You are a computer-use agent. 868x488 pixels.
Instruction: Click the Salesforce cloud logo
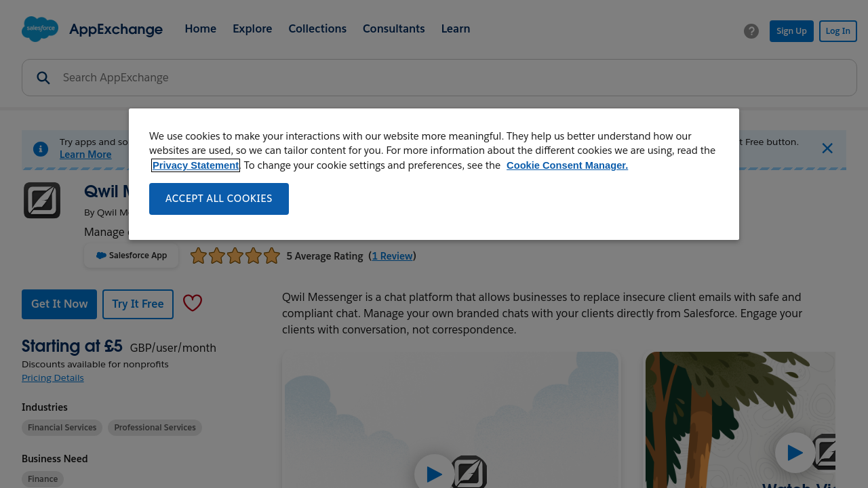(40, 29)
